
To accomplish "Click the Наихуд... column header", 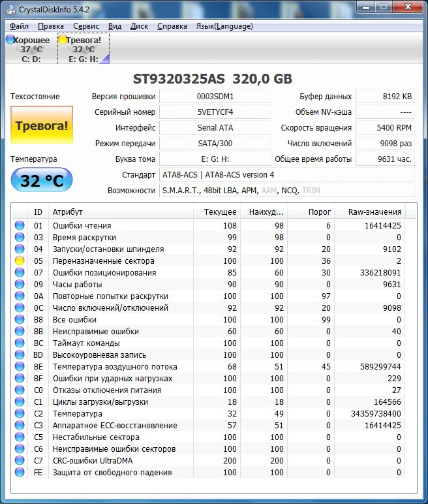I will [264, 212].
